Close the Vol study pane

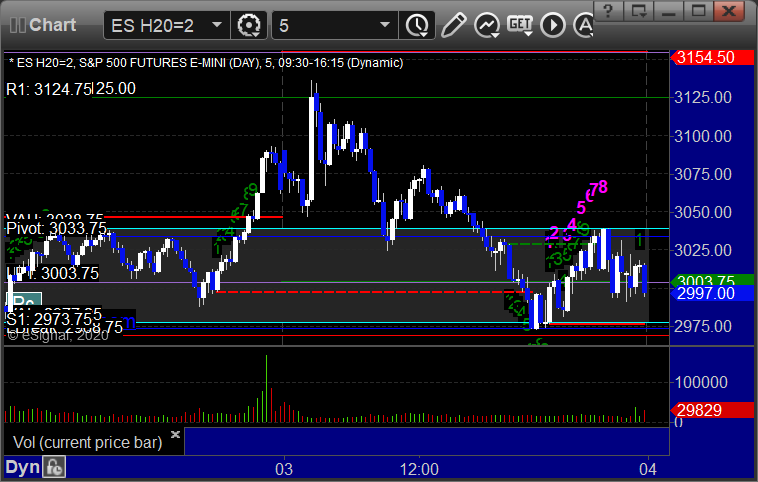(x=175, y=434)
